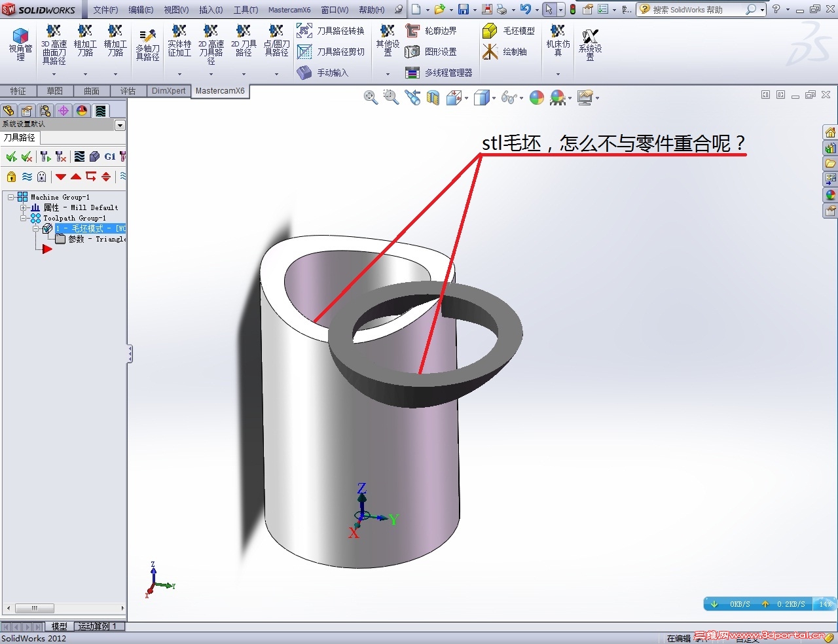Click the backplot selected operations wave icon
Image resolution: width=838 pixels, height=644 pixels.
[79, 156]
